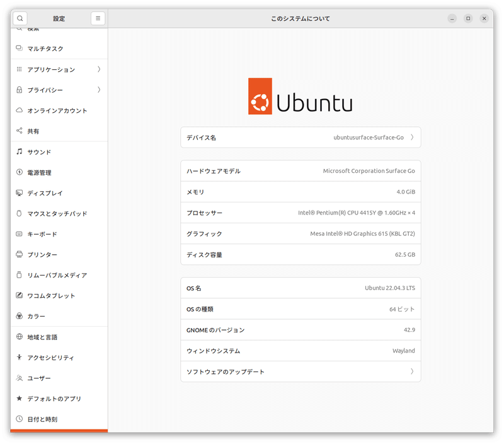
Task: Click the 設定 sidebar title
Action: 59,19
